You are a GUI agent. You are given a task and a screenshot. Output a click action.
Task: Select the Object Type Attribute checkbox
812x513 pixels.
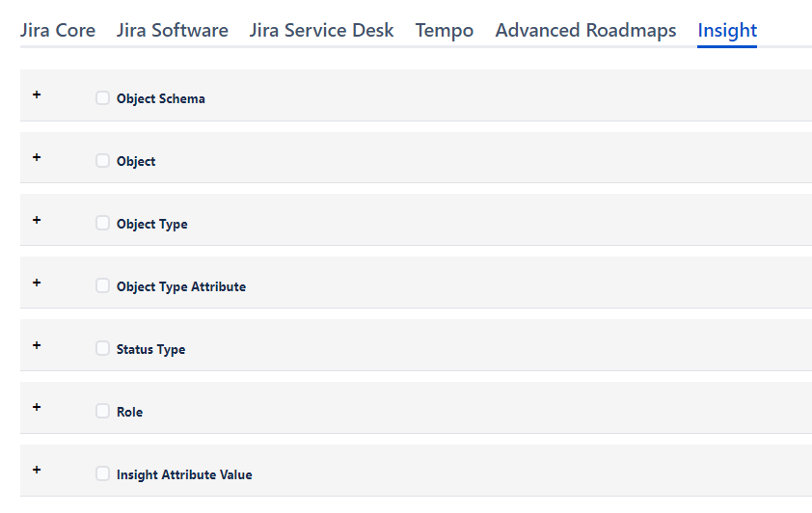[102, 285]
